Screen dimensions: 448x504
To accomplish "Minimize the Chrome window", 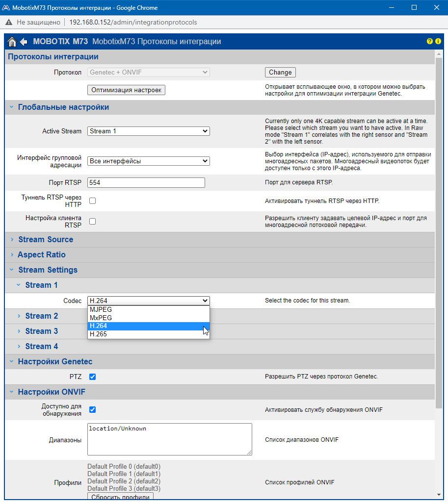I will pyautogui.click(x=392, y=7).
